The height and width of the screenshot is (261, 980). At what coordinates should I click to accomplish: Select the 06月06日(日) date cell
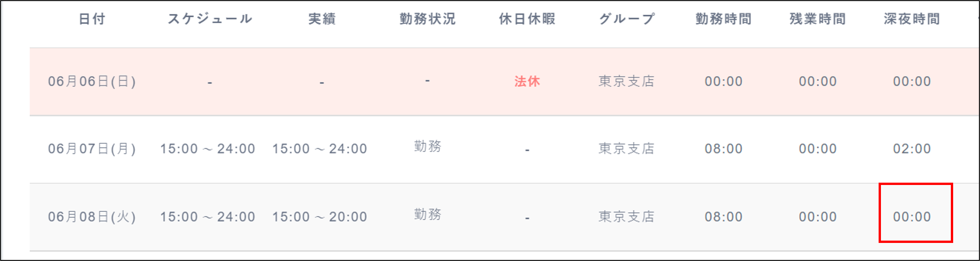pos(92,82)
